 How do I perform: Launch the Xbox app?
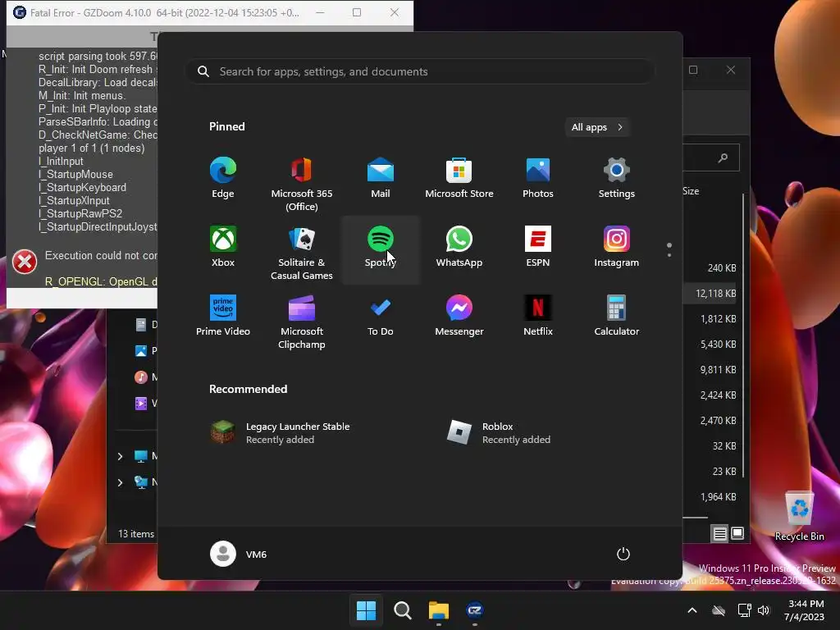coord(223,248)
